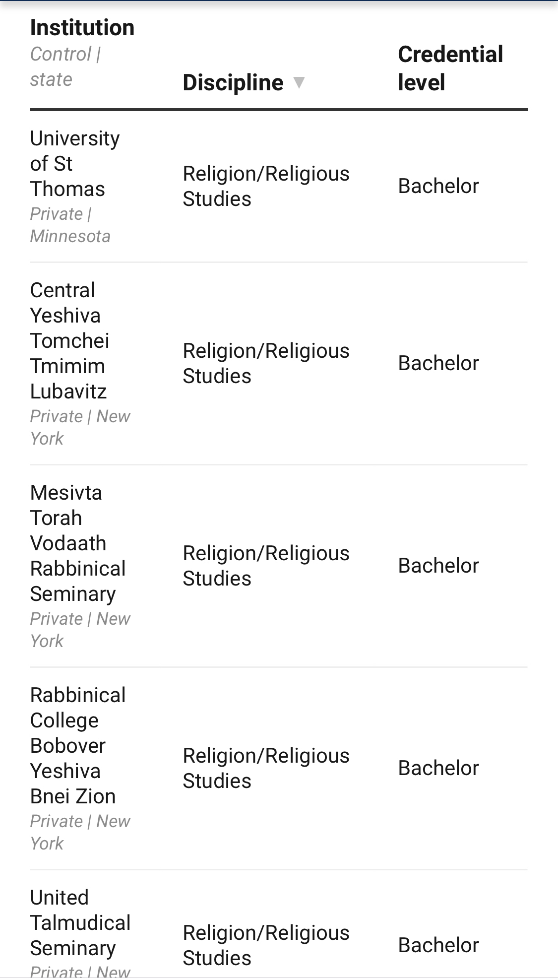Image resolution: width=558 pixels, height=980 pixels.
Task: Click the Credential level column header
Action: [x=450, y=68]
